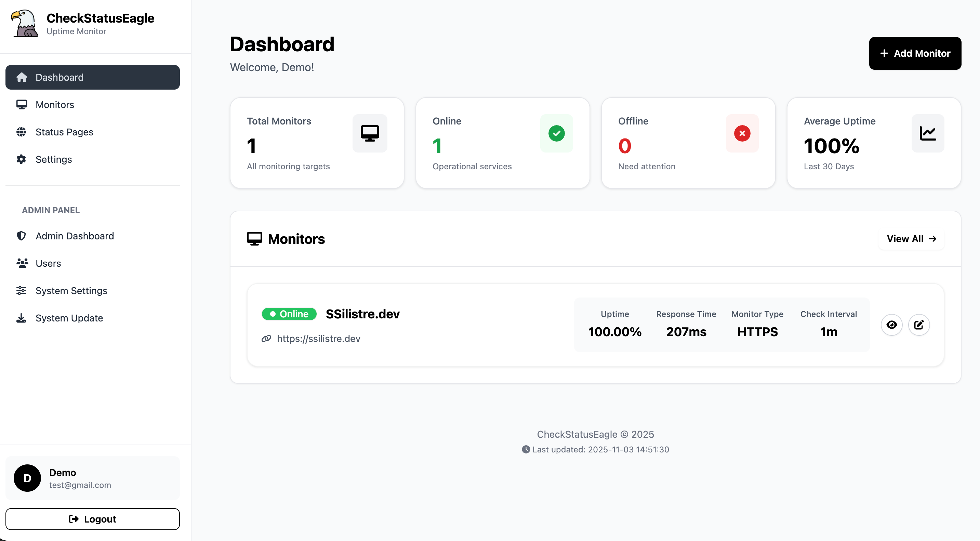Click the eye view icon for SSilistre.dev
The image size is (980, 541).
[x=891, y=325]
